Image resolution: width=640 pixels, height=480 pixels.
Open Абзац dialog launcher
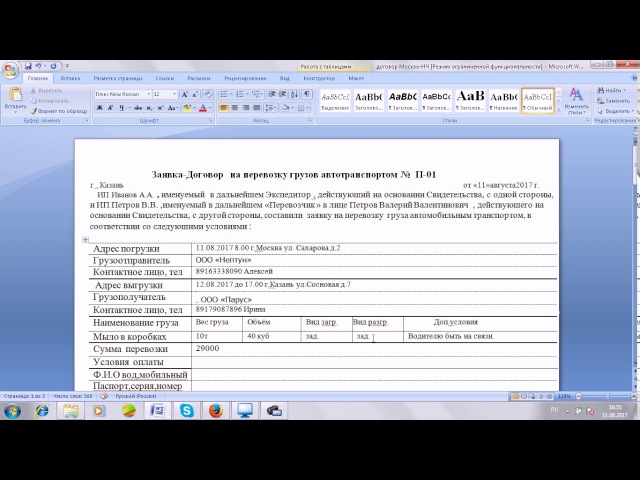pyautogui.click(x=310, y=120)
